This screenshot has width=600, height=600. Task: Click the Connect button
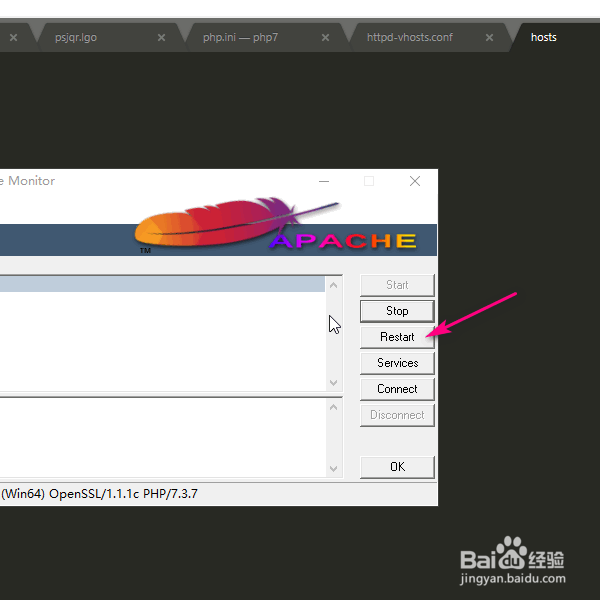click(x=397, y=389)
